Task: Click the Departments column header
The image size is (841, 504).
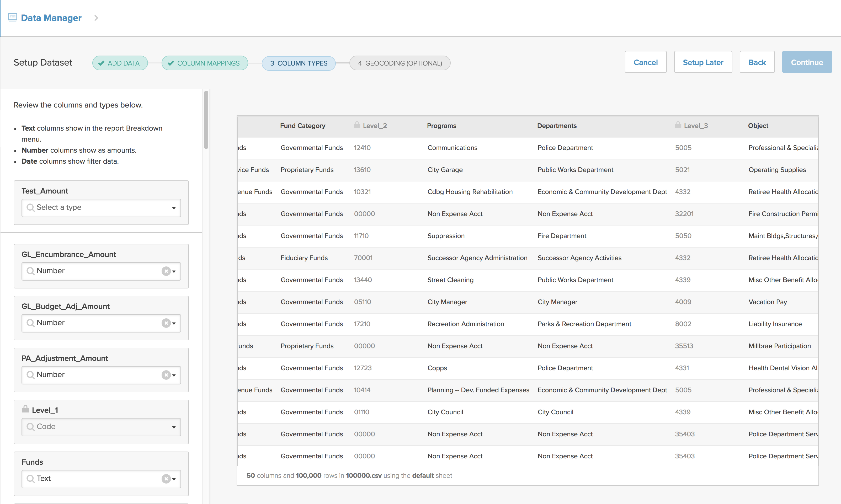Action: pos(557,126)
